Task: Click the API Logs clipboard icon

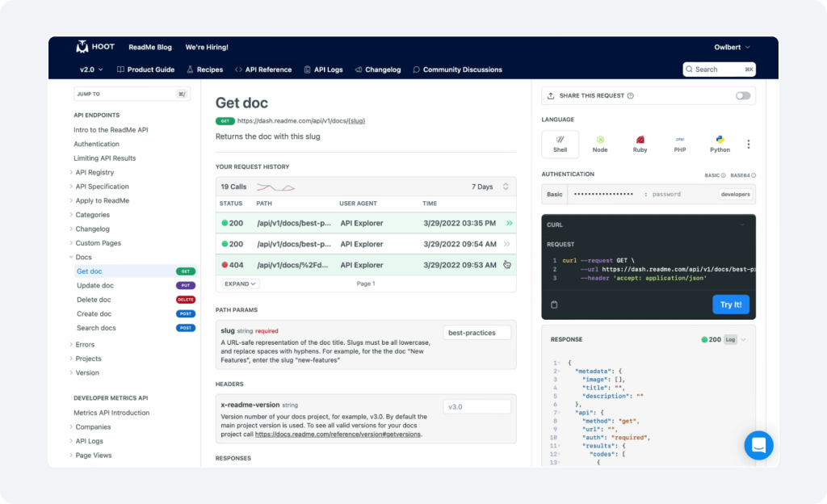Action: pos(307,69)
